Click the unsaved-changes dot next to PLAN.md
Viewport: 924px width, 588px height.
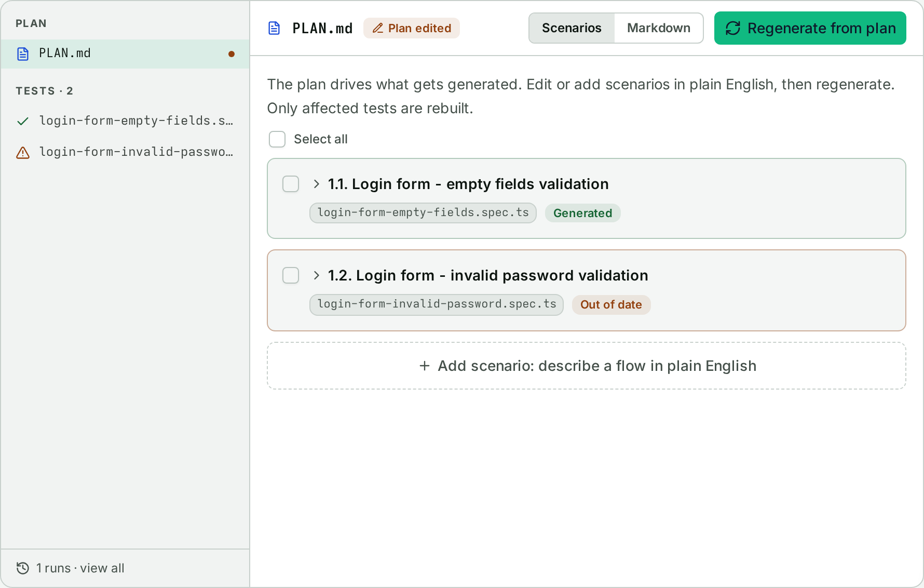point(232,54)
